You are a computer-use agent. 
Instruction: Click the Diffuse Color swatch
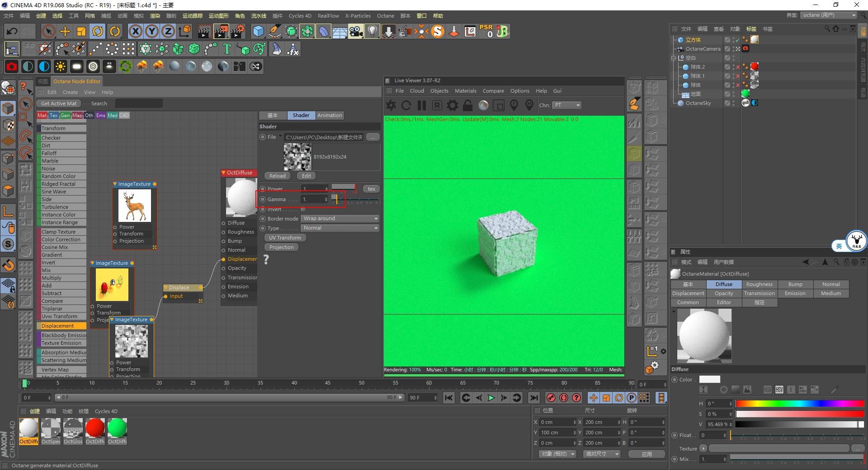[x=710, y=380]
